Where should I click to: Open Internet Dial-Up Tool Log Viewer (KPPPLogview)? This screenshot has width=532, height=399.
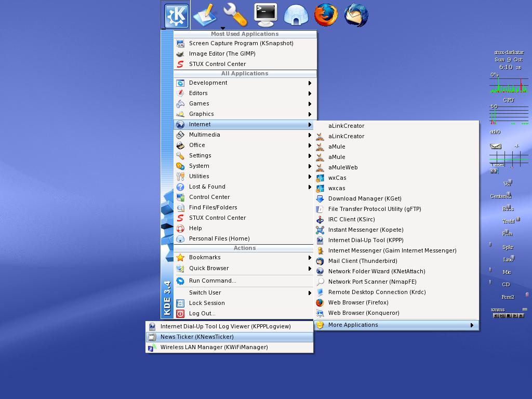point(229,327)
